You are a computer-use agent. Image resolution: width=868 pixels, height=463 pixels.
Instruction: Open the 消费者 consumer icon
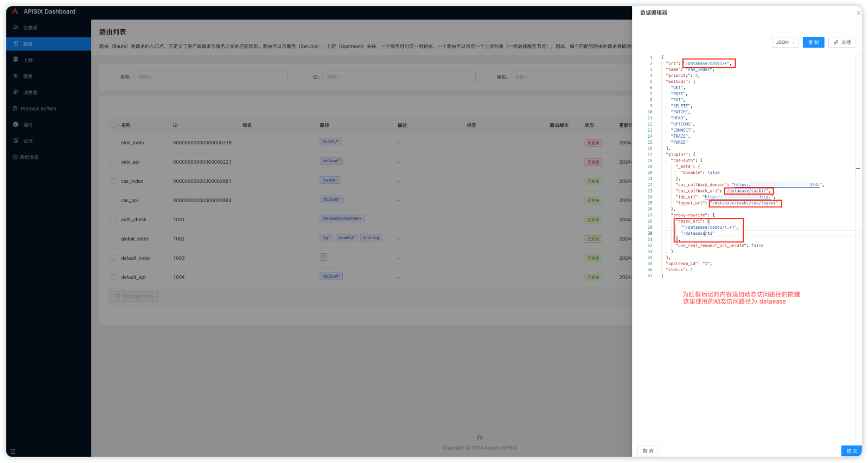click(16, 92)
